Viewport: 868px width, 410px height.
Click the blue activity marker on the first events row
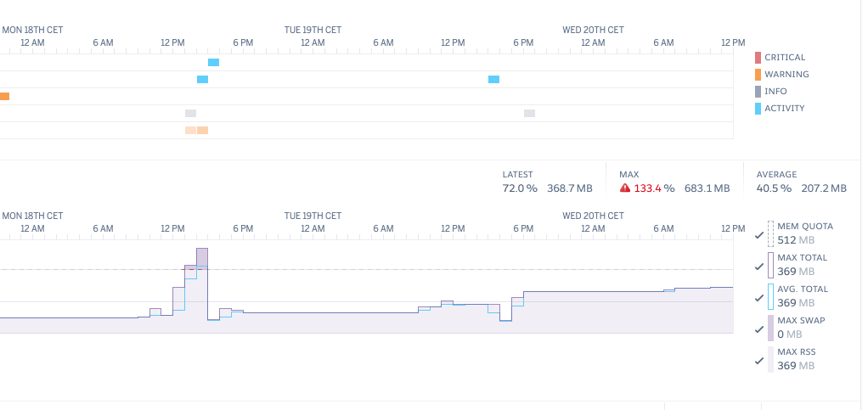pos(214,63)
